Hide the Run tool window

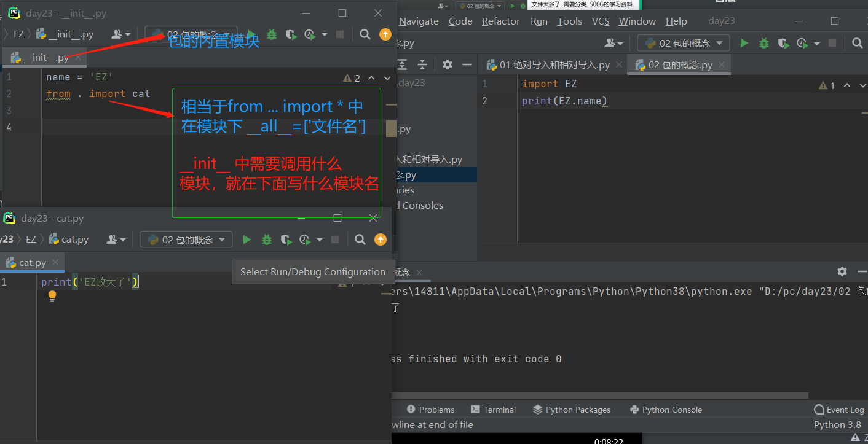[x=862, y=271]
